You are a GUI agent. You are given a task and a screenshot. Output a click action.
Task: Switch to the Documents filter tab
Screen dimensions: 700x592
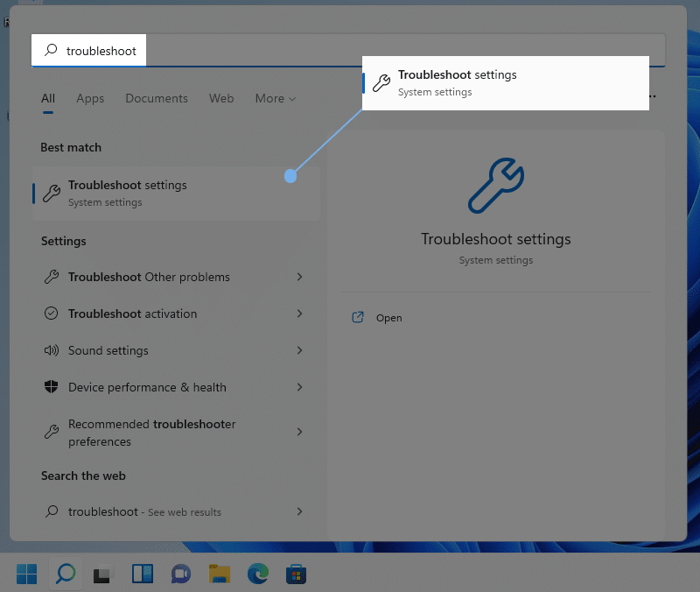coord(157,98)
